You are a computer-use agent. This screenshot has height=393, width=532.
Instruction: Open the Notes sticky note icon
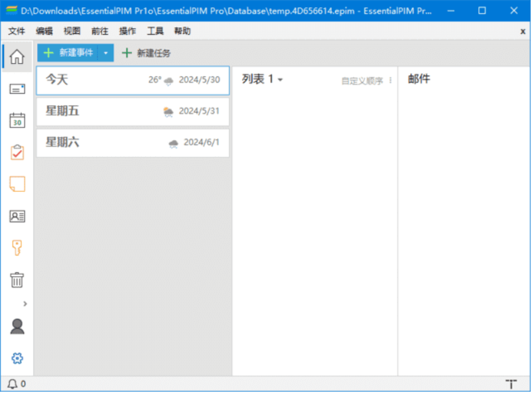pyautogui.click(x=17, y=184)
